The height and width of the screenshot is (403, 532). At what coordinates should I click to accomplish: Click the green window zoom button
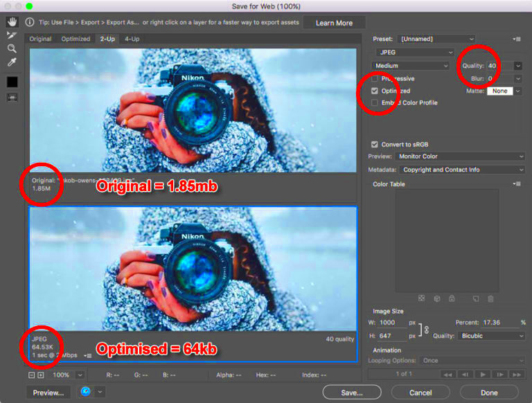pos(29,6)
